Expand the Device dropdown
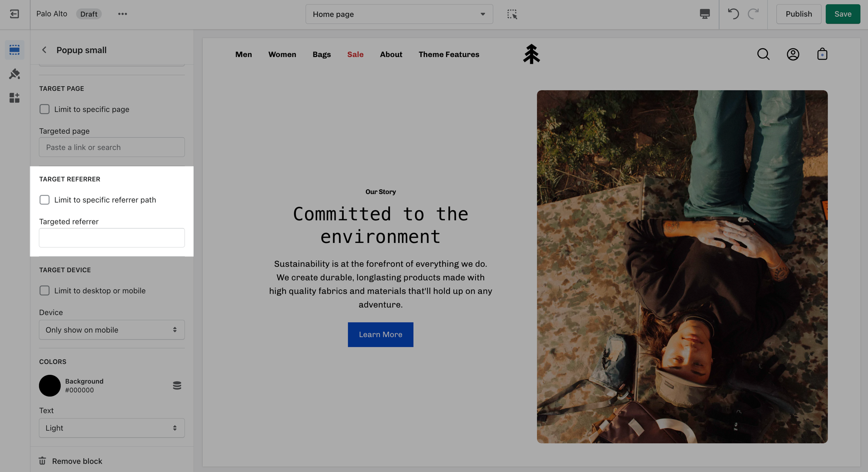Image resolution: width=868 pixels, height=472 pixels. click(112, 330)
